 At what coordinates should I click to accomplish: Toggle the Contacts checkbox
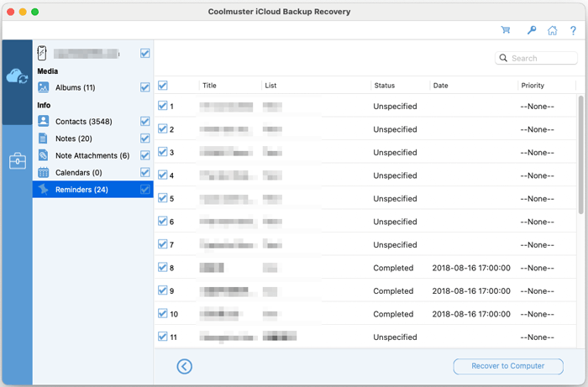pos(145,121)
